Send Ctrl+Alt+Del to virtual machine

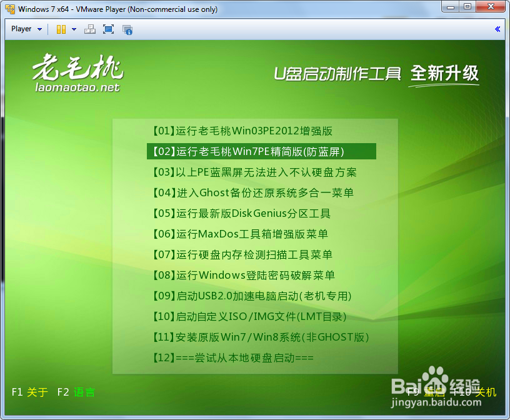pos(90,29)
